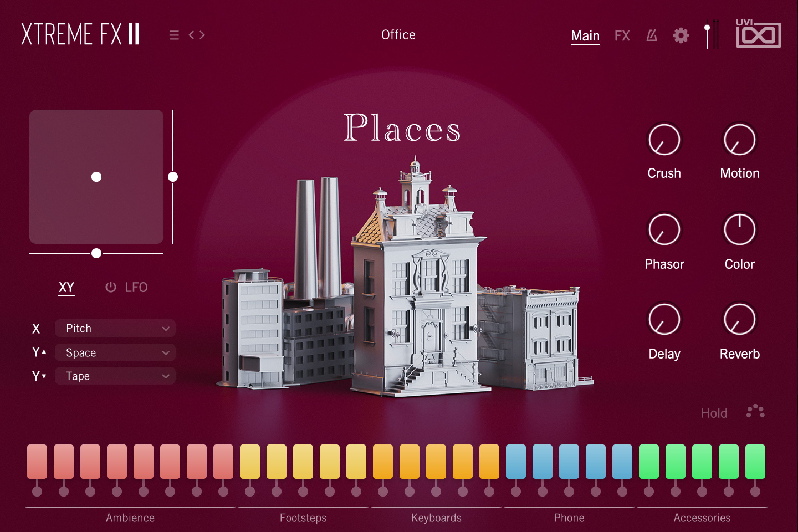Trigger the fourth red Ambience pad
The height and width of the screenshot is (532, 798).
pyautogui.click(x=117, y=461)
